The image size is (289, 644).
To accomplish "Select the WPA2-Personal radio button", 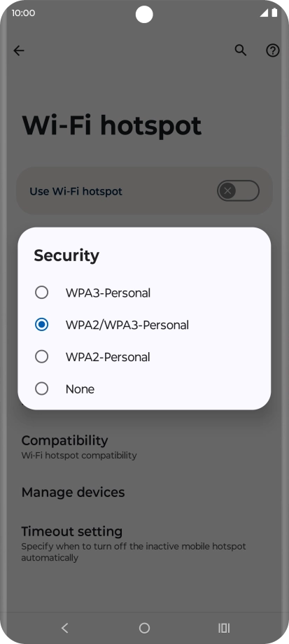I will pos(41,356).
